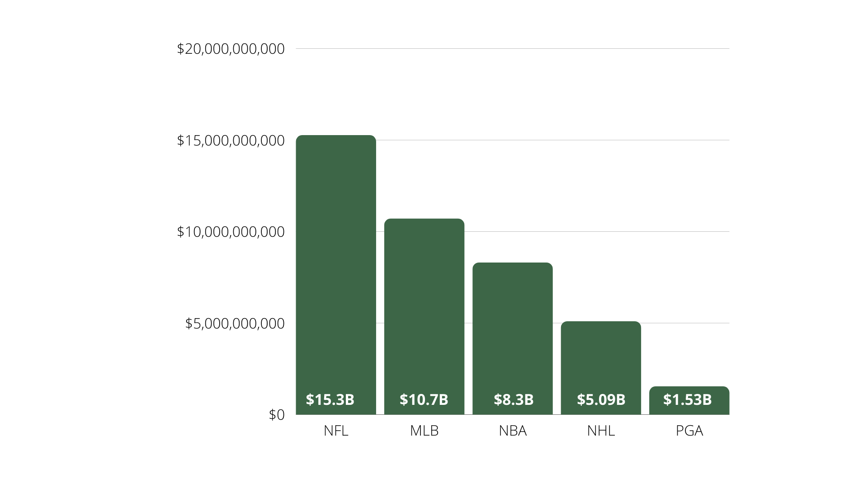Click the $10,000,000,000 axis label
868x488 pixels.
231,232
